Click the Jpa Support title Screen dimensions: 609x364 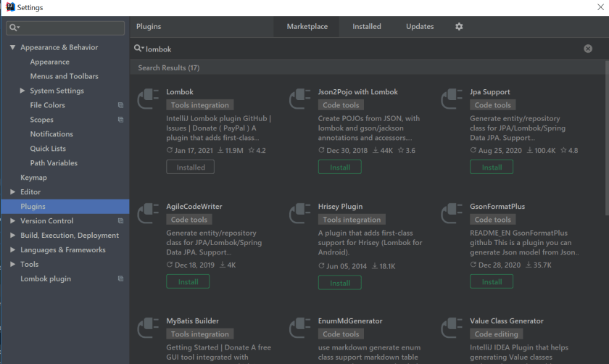490,91
